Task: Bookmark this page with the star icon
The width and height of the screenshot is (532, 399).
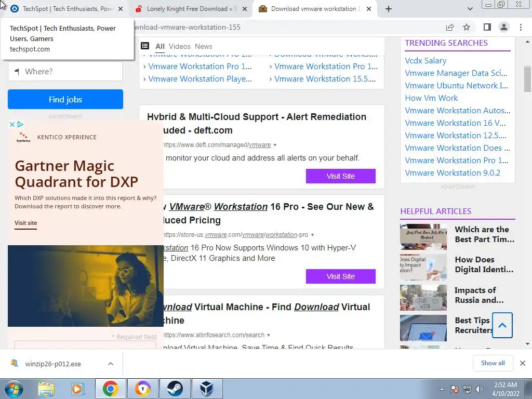Action: point(467,27)
